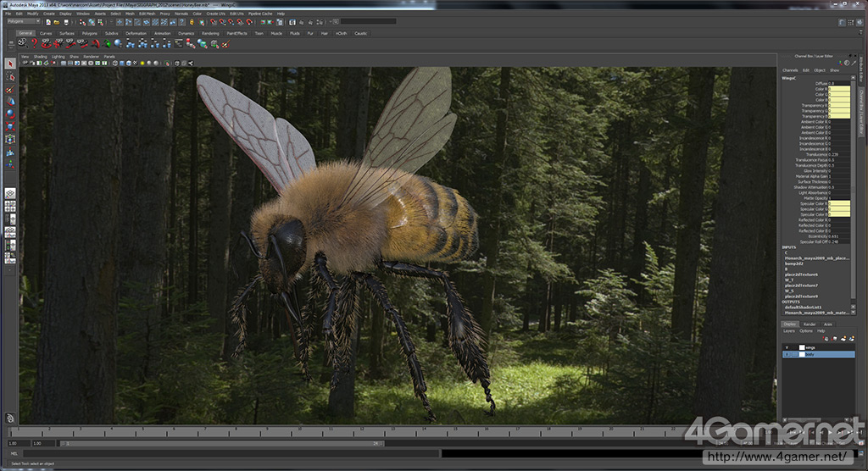Click the yellow Transparency R value field
Image resolution: width=868 pixels, height=471 pixels.
click(x=838, y=105)
